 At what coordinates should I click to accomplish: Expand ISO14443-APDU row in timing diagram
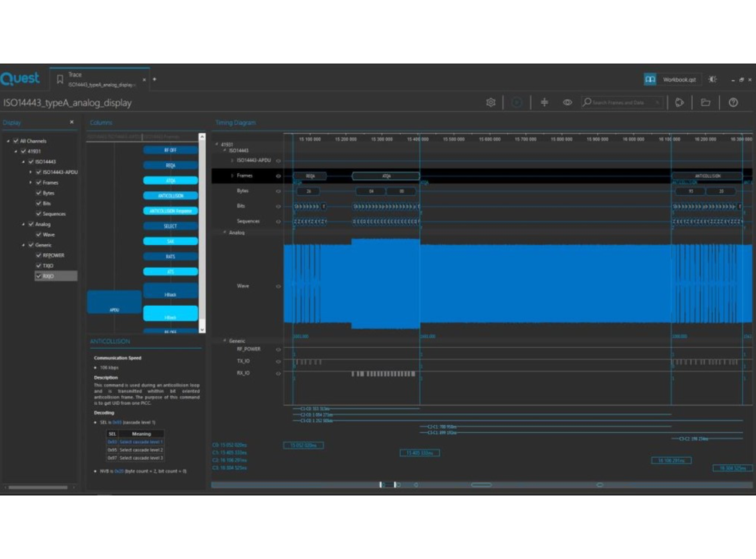tap(232, 160)
